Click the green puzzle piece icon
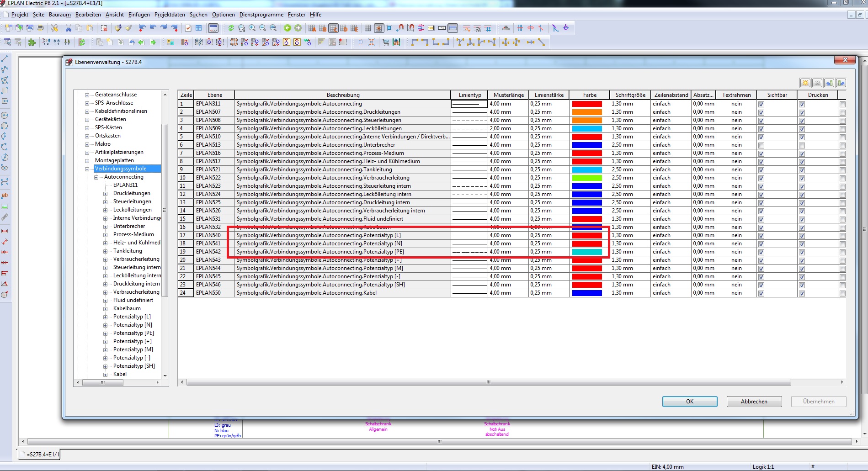This screenshot has height=471, width=868. coord(32,42)
